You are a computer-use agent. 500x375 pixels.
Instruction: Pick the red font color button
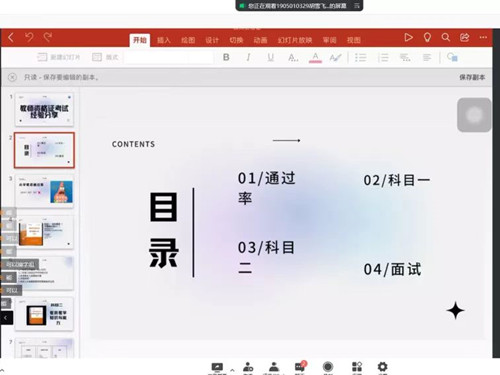(315, 58)
